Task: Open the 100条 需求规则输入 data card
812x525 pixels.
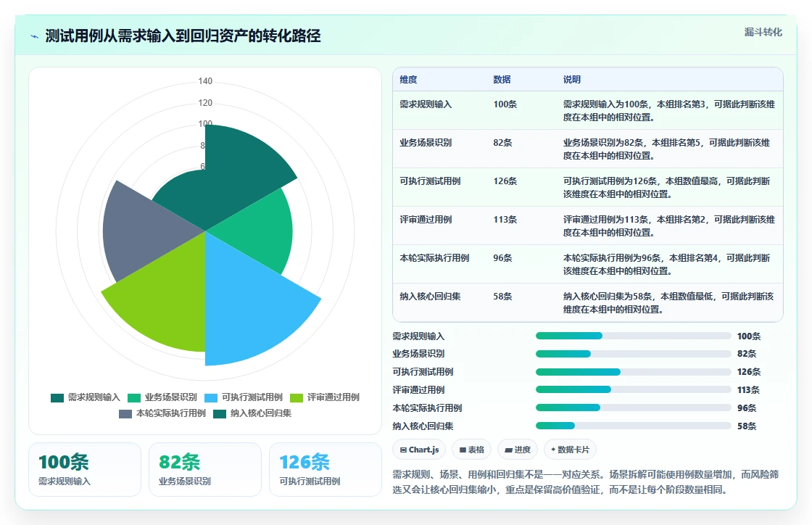Action: [x=85, y=470]
